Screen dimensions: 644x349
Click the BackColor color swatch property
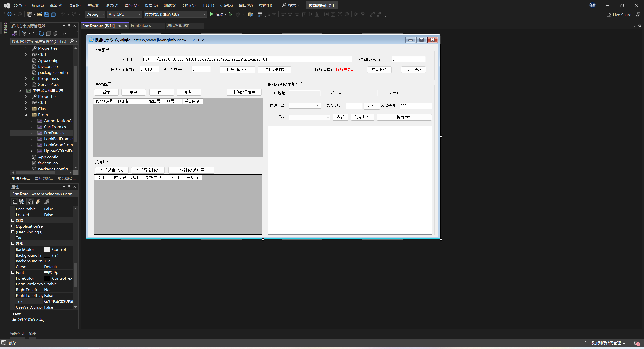click(x=47, y=249)
